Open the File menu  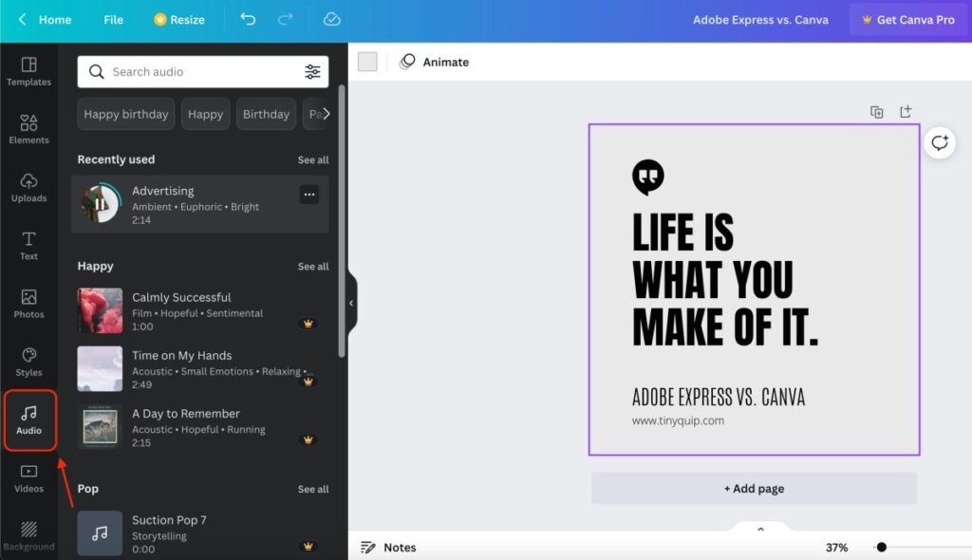(113, 19)
